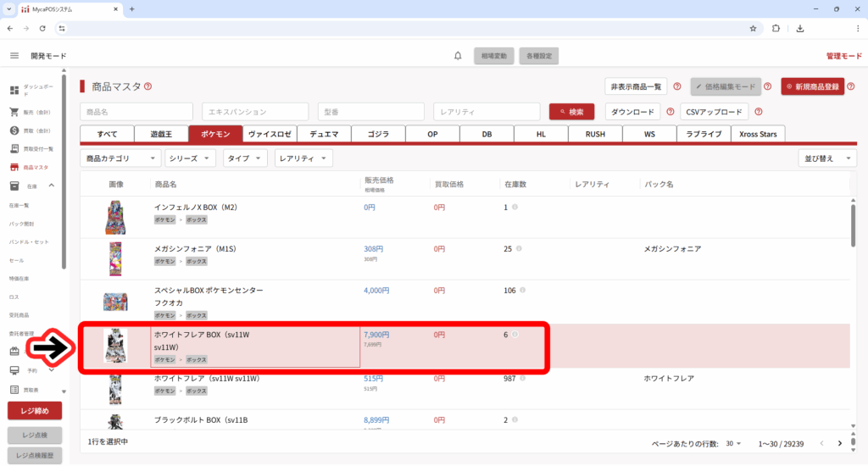
Task: Select the Xross Stars tab
Action: (x=759, y=134)
